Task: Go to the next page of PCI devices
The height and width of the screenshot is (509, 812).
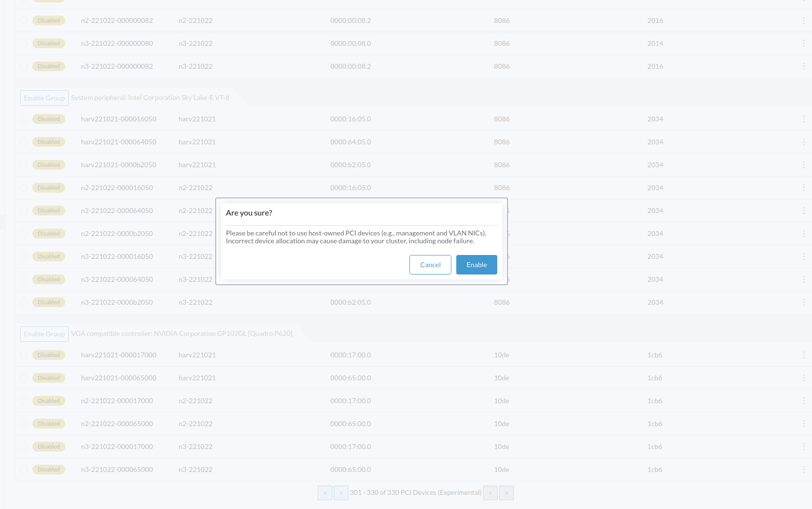Action: coord(490,493)
